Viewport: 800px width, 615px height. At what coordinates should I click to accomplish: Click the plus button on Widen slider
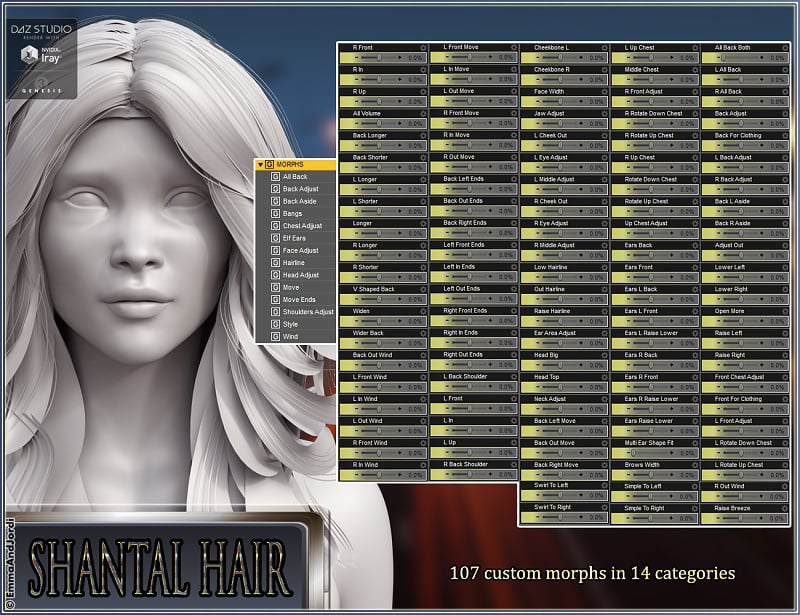[400, 321]
